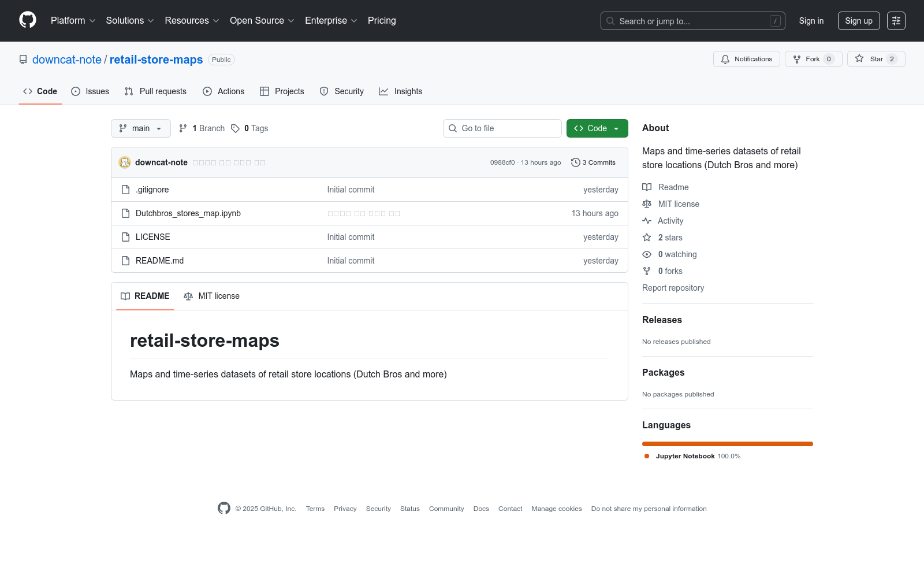Click the pulse icon beside Activity
This screenshot has height=578, width=924.
click(647, 221)
